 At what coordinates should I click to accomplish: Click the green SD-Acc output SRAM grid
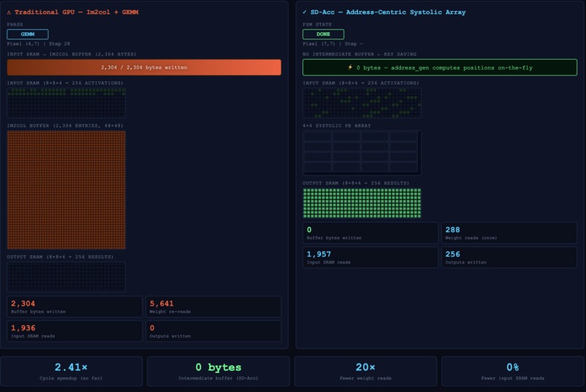[x=362, y=203]
